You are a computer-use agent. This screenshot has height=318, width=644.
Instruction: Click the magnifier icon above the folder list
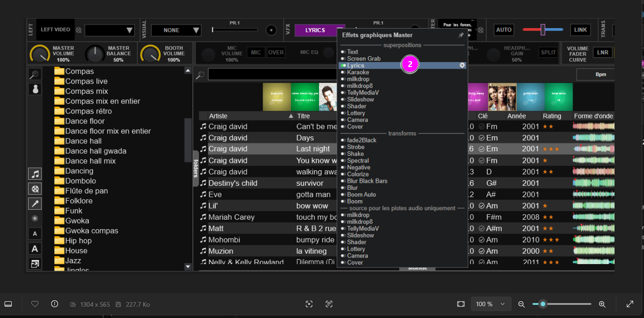[x=35, y=74]
